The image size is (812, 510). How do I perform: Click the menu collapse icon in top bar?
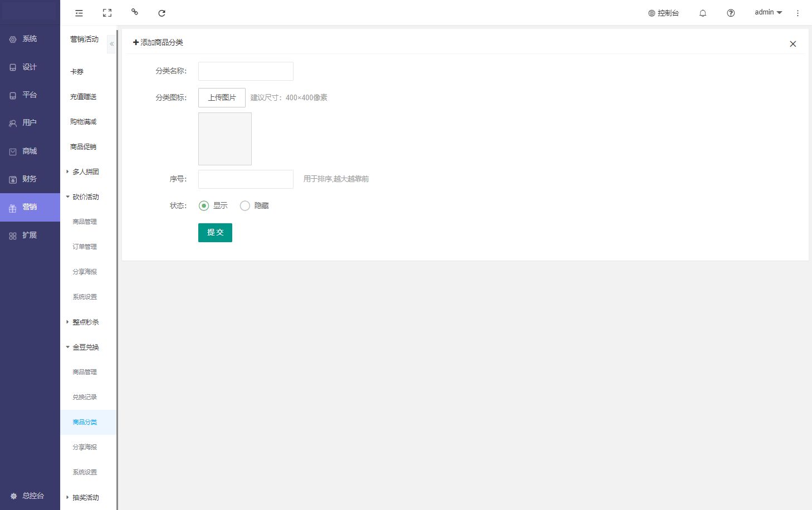point(79,13)
